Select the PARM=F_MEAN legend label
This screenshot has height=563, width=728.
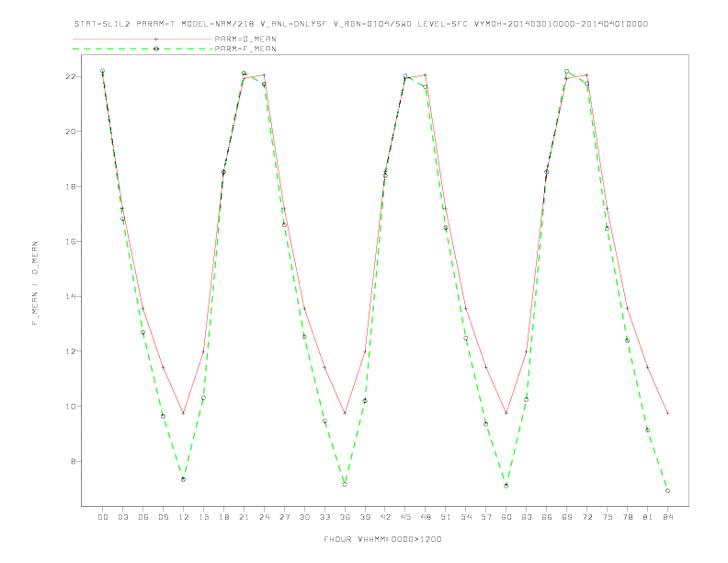(245, 49)
